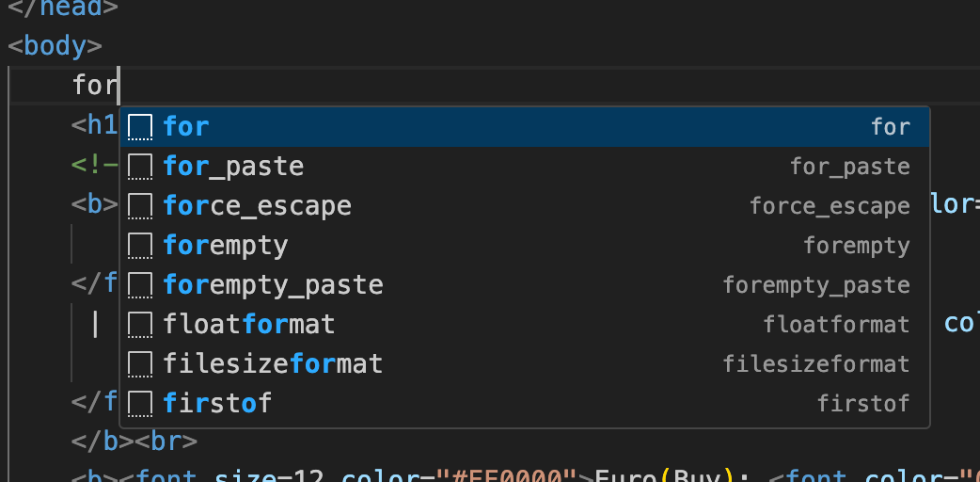The width and height of the screenshot is (980, 482).
Task: Click the closing </head> tag
Action: (x=62, y=8)
